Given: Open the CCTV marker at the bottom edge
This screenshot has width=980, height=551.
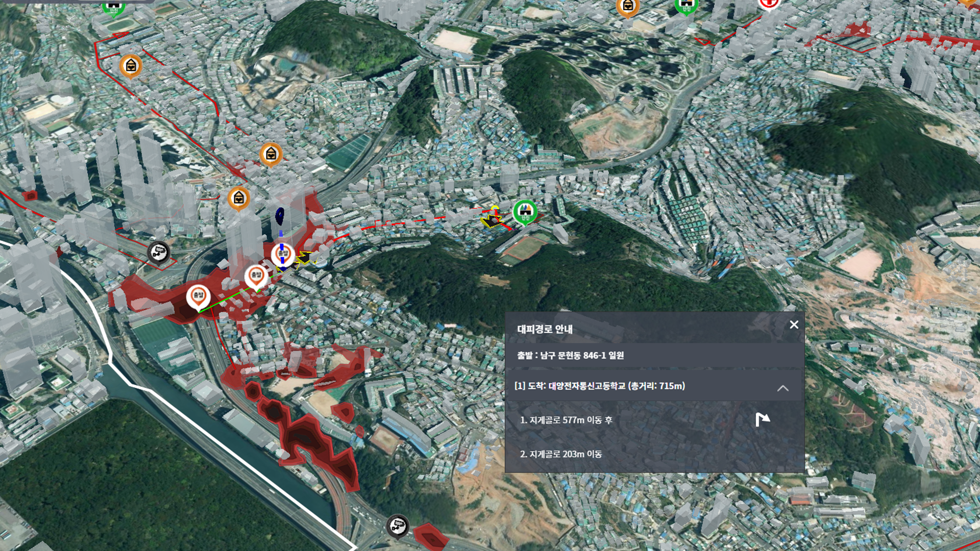Looking at the screenshot, I should tap(397, 525).
